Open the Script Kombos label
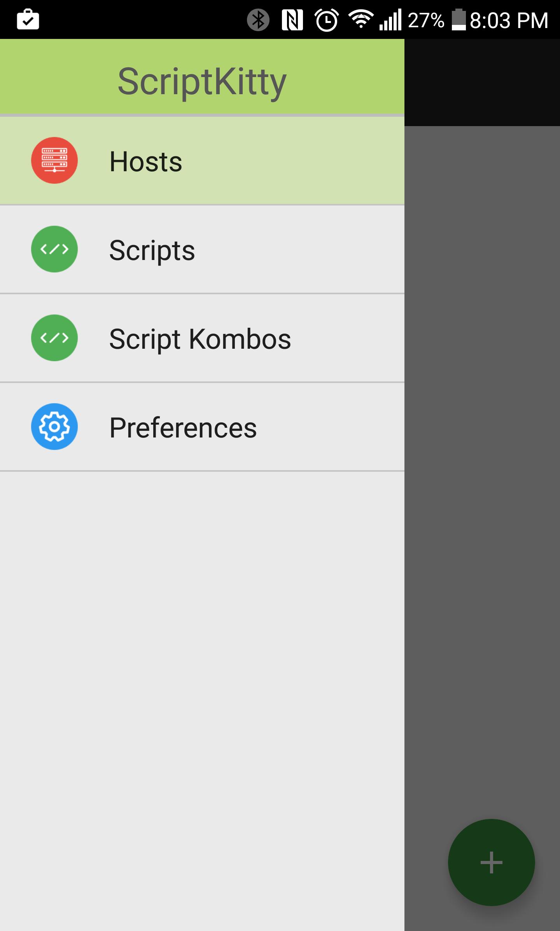This screenshot has width=560, height=931. click(200, 339)
